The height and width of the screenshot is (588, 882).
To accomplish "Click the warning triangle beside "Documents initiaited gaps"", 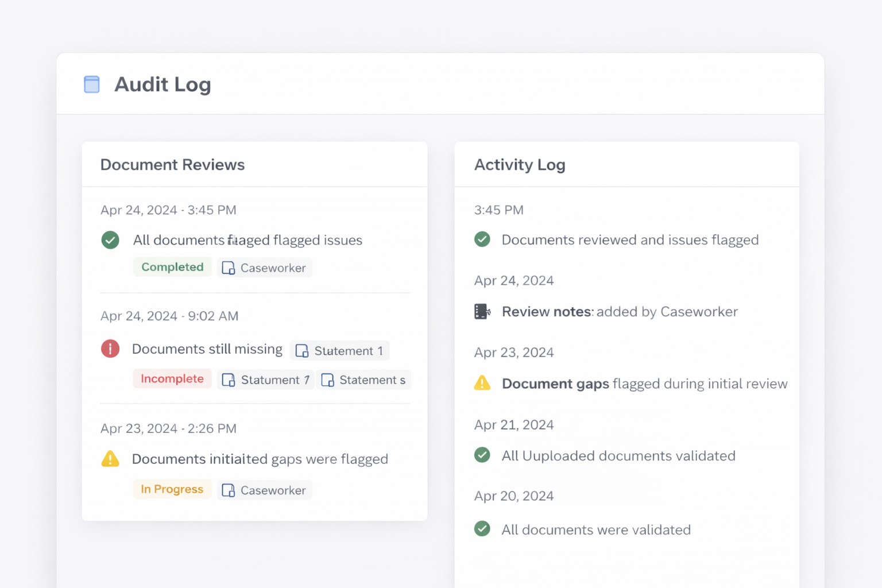I will click(110, 459).
